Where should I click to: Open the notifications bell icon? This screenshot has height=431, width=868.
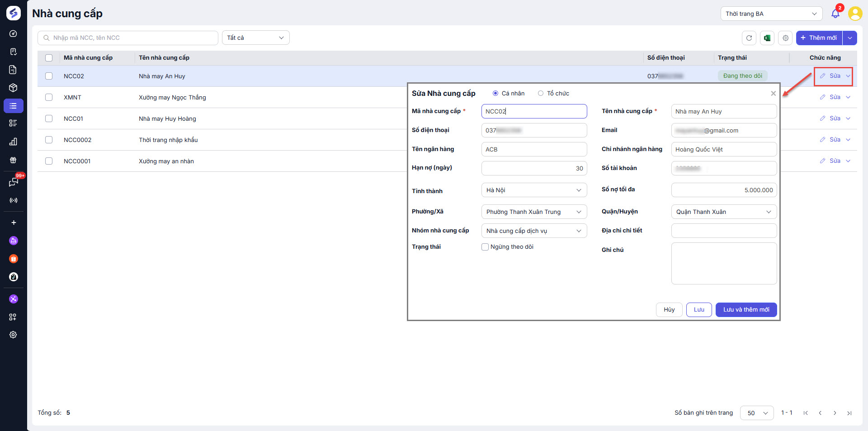[x=835, y=14]
